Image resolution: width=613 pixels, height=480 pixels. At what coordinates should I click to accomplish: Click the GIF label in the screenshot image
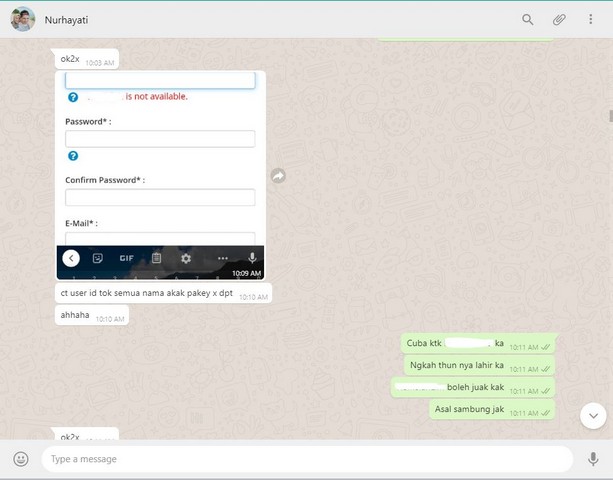[127, 258]
